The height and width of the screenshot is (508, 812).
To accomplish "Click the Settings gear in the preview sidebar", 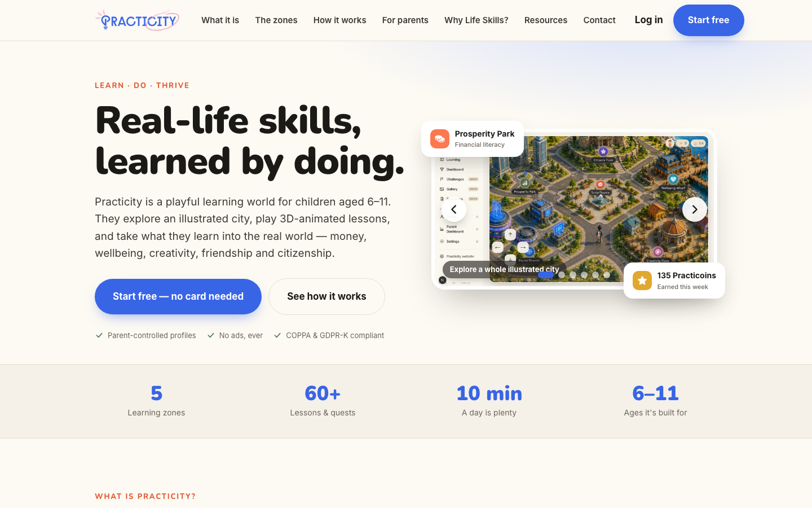I will pos(442,242).
